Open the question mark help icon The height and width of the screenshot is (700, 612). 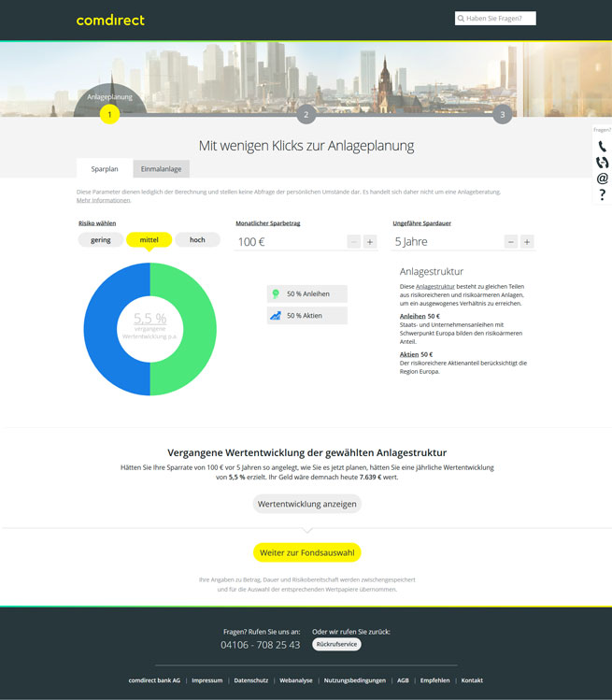pyautogui.click(x=602, y=194)
